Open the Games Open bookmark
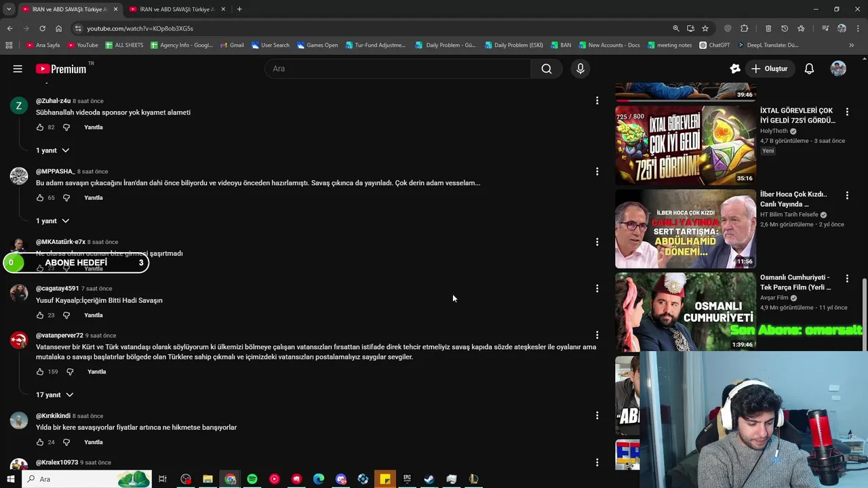The image size is (868, 488). (317, 45)
